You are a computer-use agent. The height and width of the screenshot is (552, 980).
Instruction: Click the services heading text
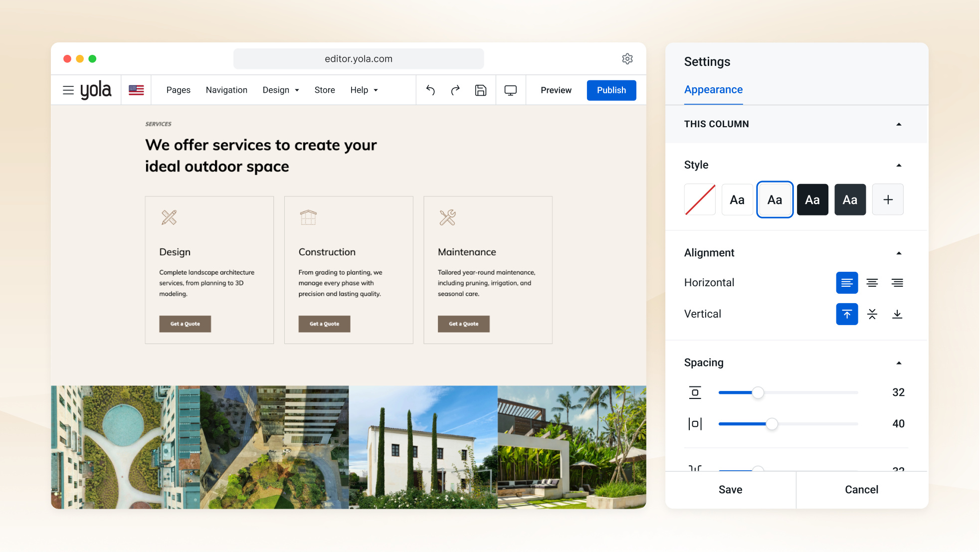point(261,156)
